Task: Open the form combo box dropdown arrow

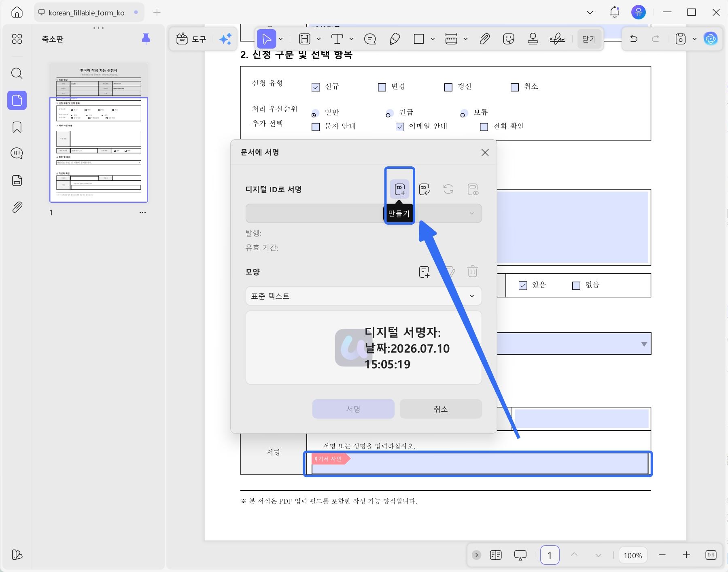Action: click(x=644, y=344)
